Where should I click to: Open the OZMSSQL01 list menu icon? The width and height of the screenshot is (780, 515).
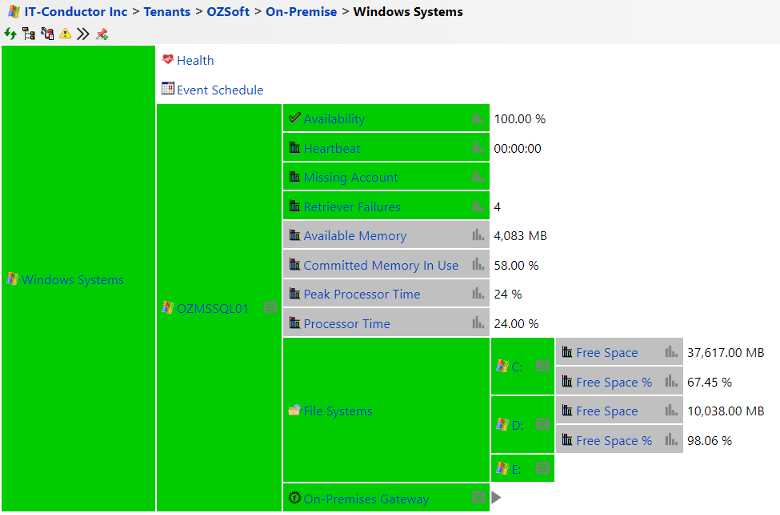[270, 308]
